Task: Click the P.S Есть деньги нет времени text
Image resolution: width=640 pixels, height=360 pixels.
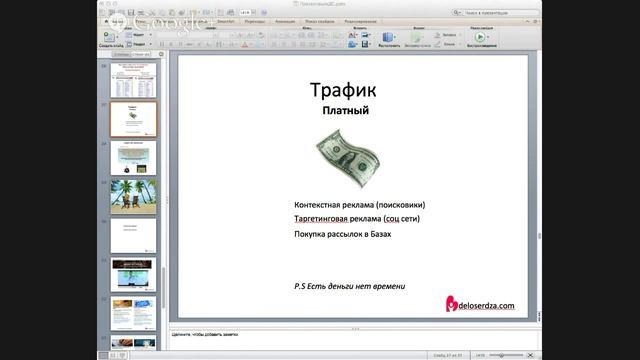Action: point(349,286)
